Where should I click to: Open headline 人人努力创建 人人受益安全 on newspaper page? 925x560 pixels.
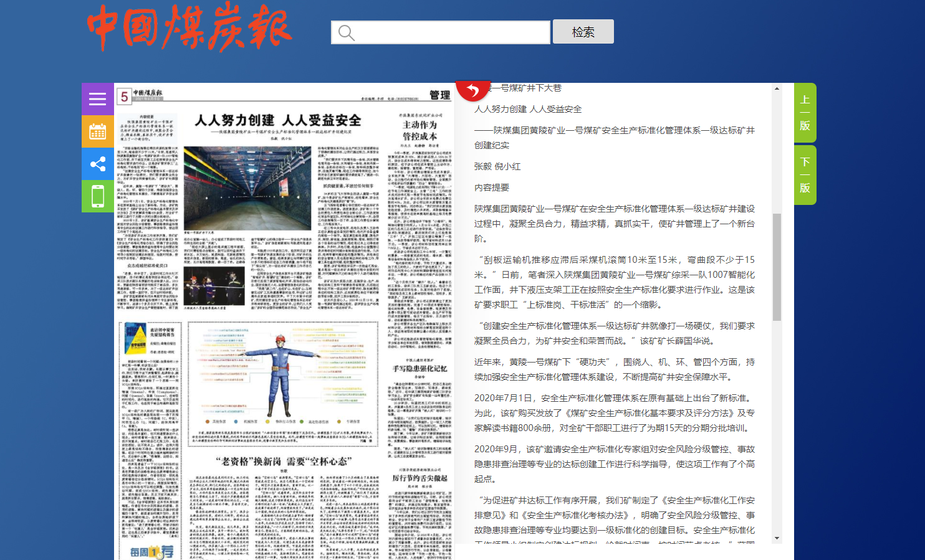click(278, 120)
